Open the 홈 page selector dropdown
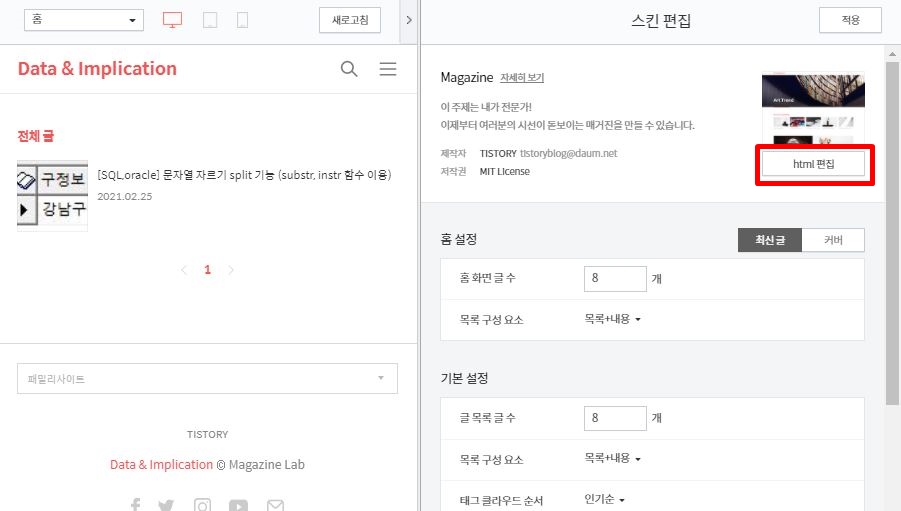The width and height of the screenshot is (901, 511). tap(84, 20)
